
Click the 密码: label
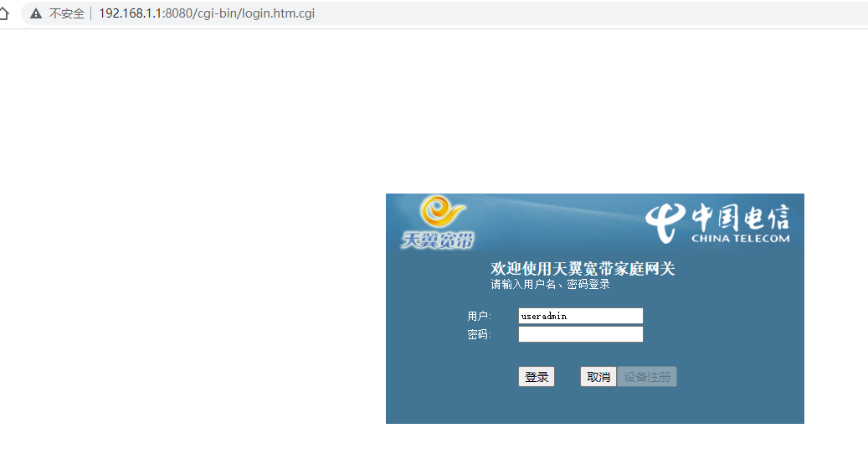coord(480,334)
